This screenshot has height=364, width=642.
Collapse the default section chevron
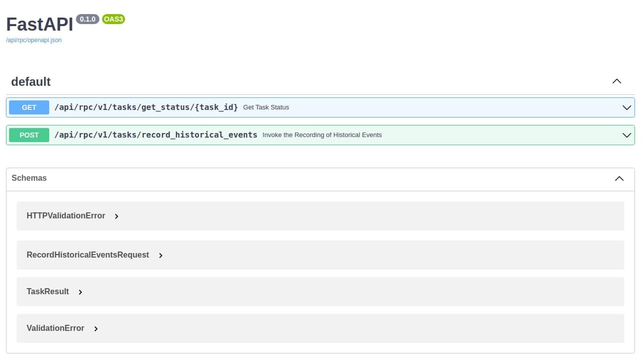(x=617, y=81)
